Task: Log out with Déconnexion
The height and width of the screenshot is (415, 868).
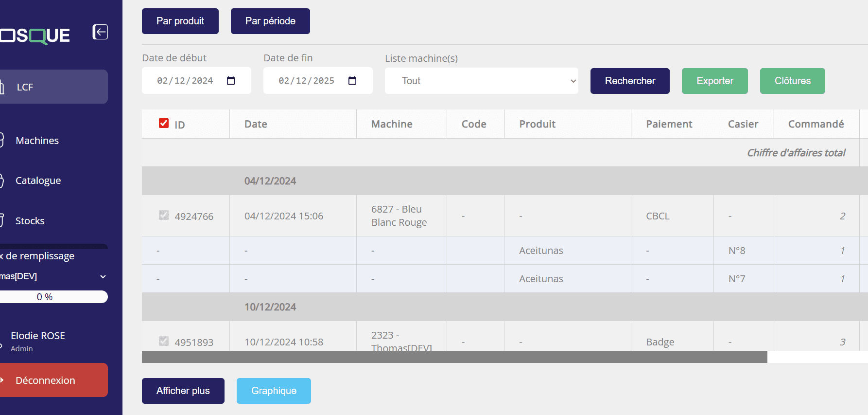Action: tap(54, 380)
